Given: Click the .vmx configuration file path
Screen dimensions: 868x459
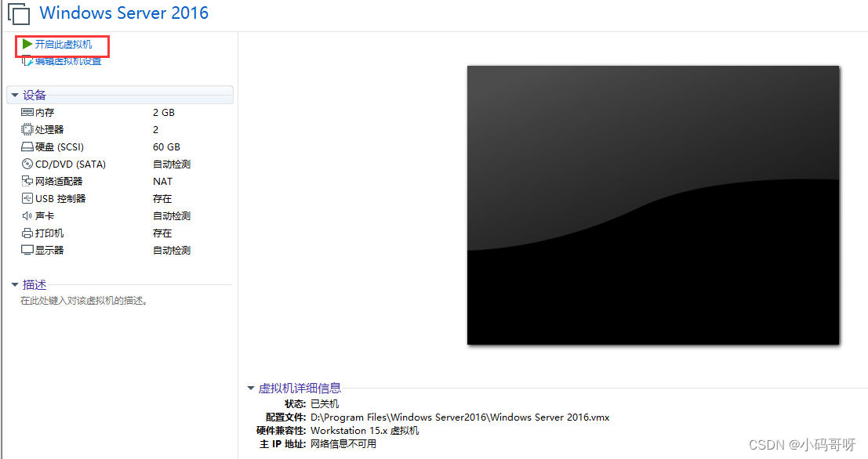Looking at the screenshot, I should pyautogui.click(x=460, y=417).
